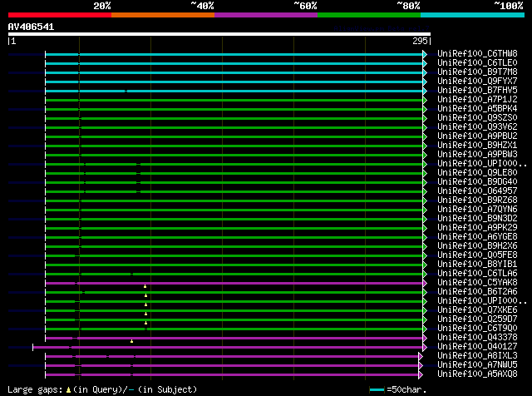Click the green ~80% identity legend segment
532x396 pixels.
[369, 15]
